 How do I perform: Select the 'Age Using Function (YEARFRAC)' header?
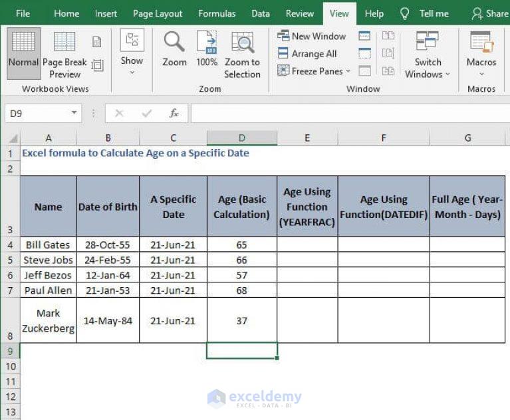307,207
